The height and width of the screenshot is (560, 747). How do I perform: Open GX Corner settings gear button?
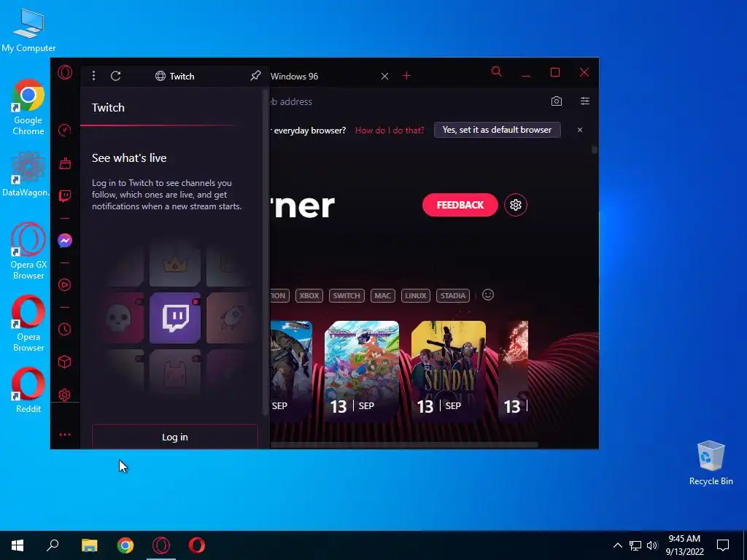[516, 205]
